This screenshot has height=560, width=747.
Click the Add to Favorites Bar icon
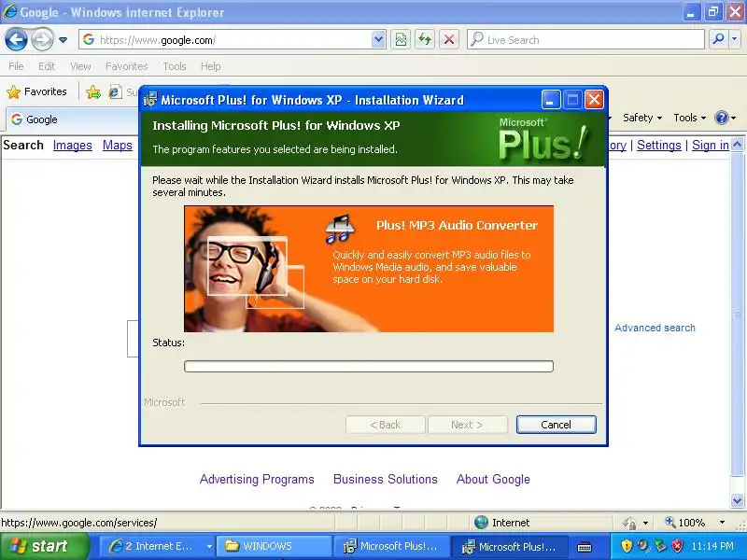click(93, 91)
